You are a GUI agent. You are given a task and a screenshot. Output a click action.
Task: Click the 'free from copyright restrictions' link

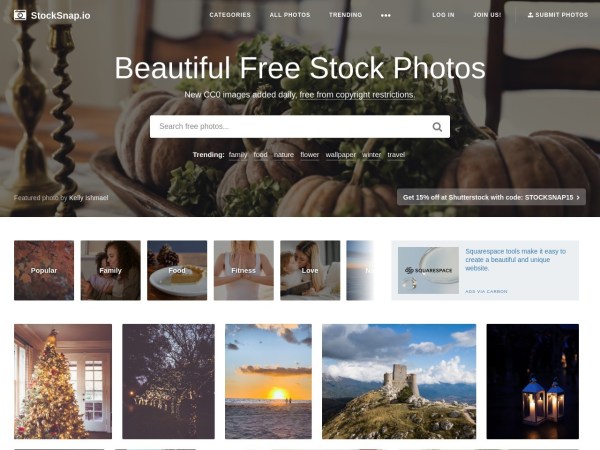point(357,95)
